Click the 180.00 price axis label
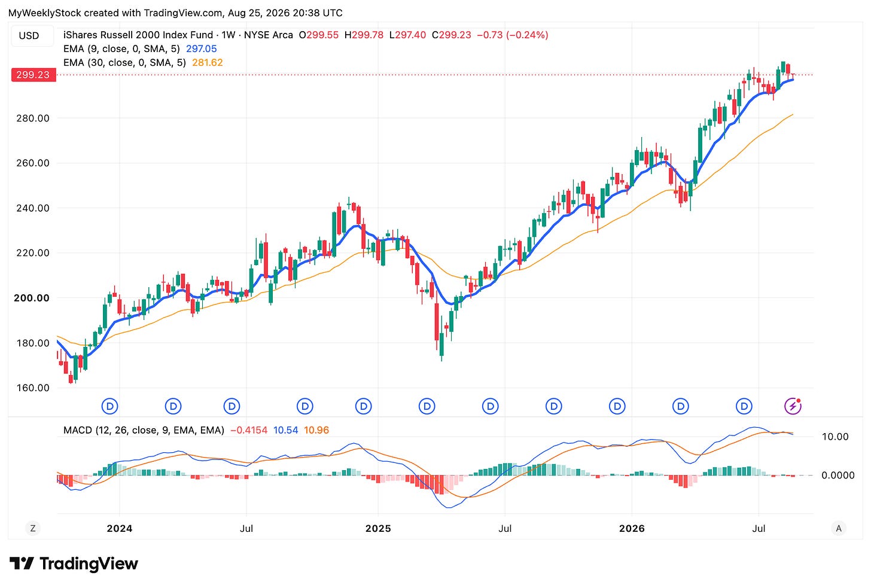 point(33,343)
